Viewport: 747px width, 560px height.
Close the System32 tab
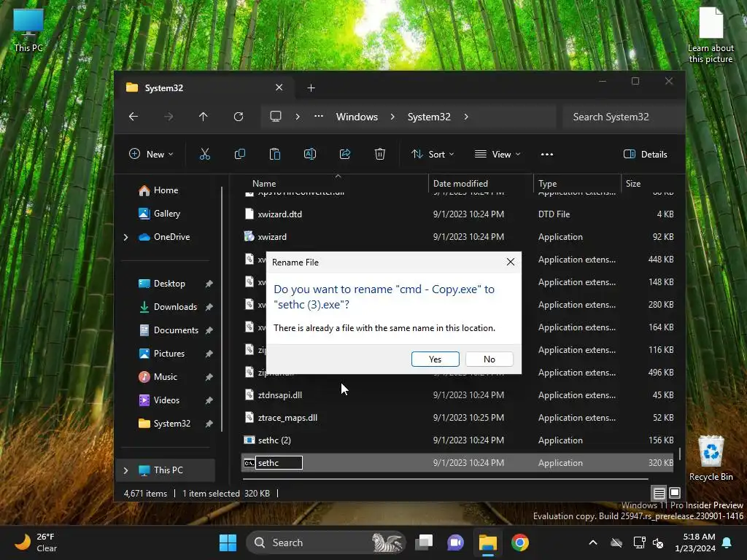point(279,87)
